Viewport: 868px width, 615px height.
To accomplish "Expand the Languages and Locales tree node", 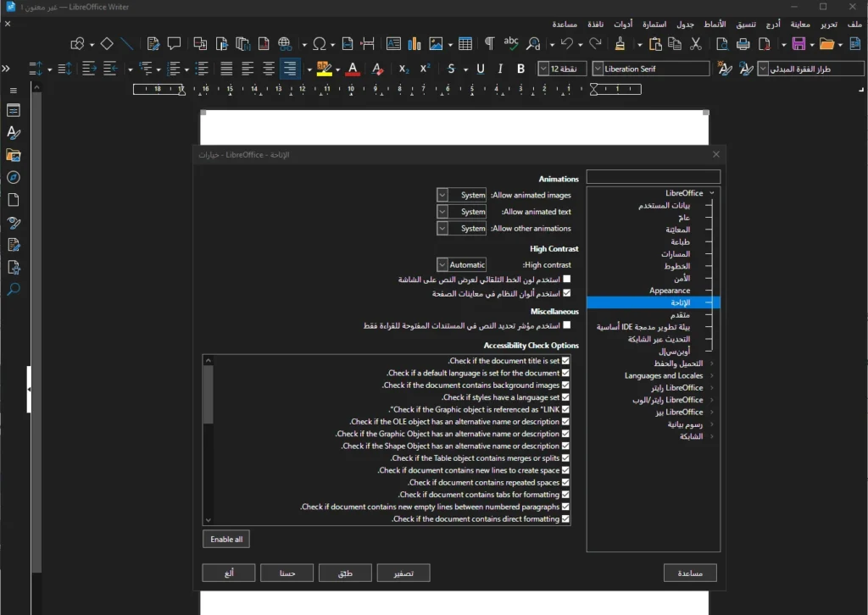I will (x=712, y=375).
